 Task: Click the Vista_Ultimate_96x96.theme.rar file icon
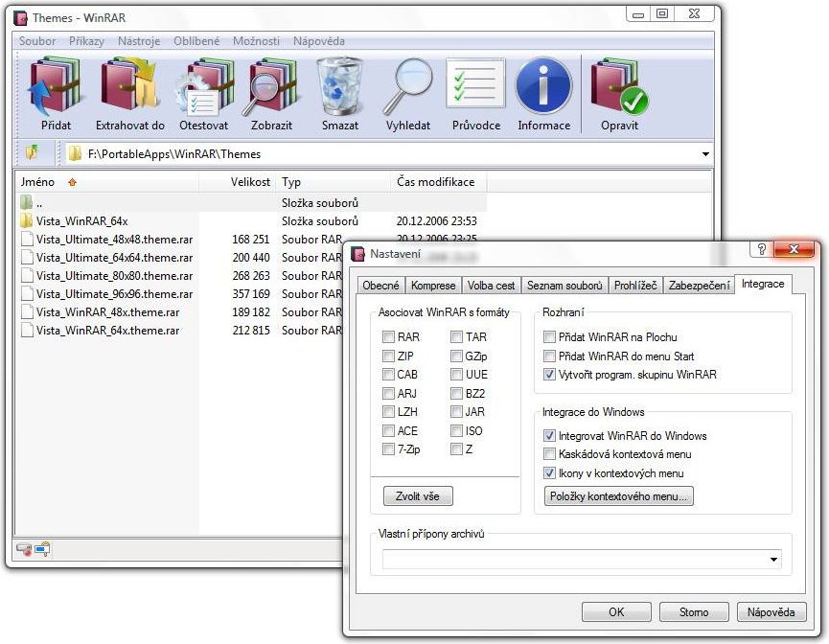27,293
